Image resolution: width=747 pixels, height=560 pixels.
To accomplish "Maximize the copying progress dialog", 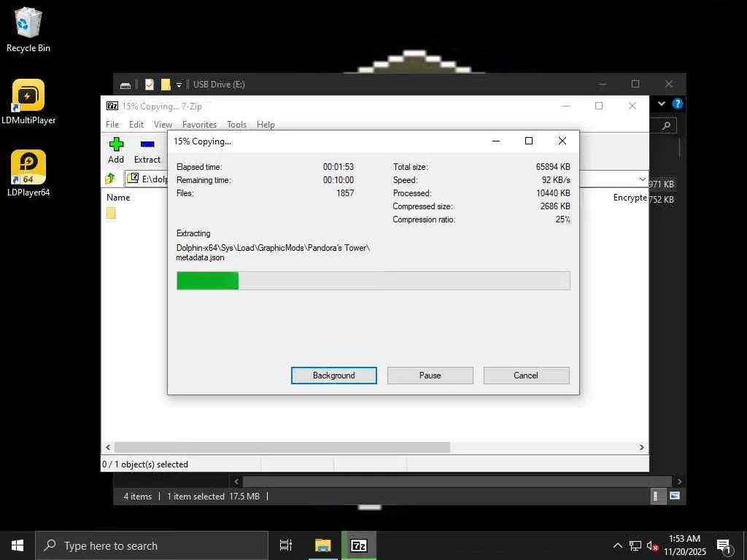I will (x=528, y=141).
